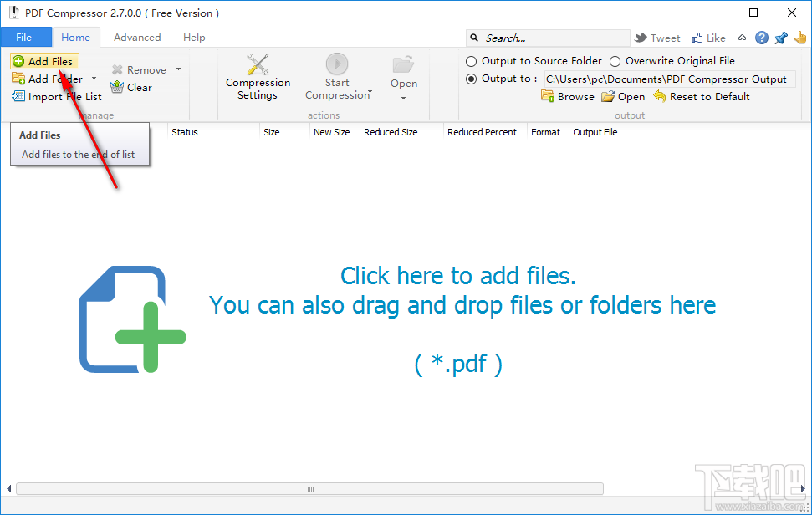
Task: Click the Remove button
Action: point(140,70)
